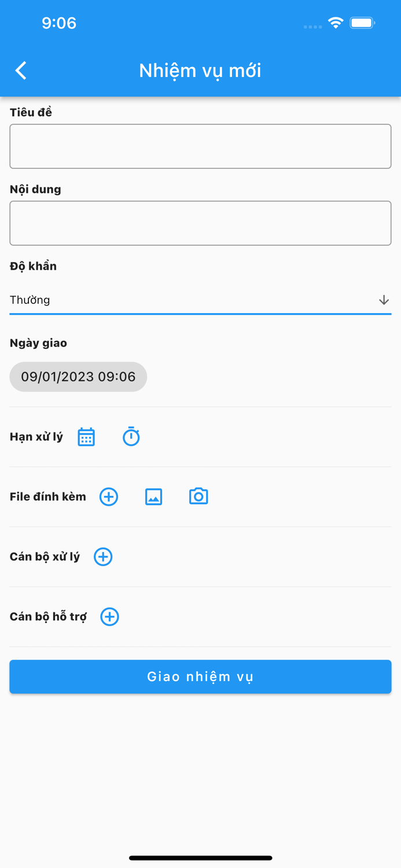Click the Nhiệm vụ mới title bar
The width and height of the screenshot is (401, 868).
pos(200,70)
